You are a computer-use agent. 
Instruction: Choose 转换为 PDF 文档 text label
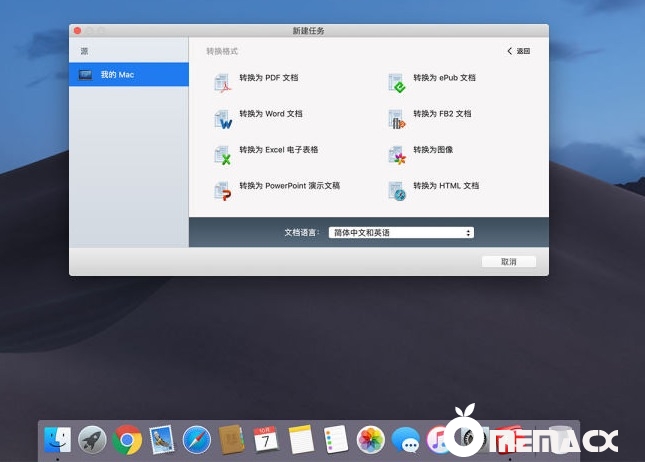(269, 77)
